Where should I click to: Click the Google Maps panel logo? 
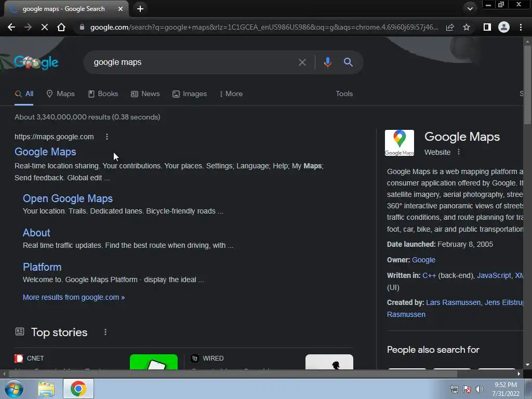point(400,143)
